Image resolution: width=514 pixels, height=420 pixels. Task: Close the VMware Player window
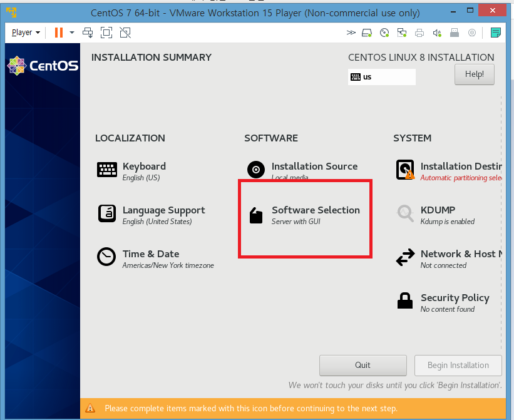(x=492, y=11)
